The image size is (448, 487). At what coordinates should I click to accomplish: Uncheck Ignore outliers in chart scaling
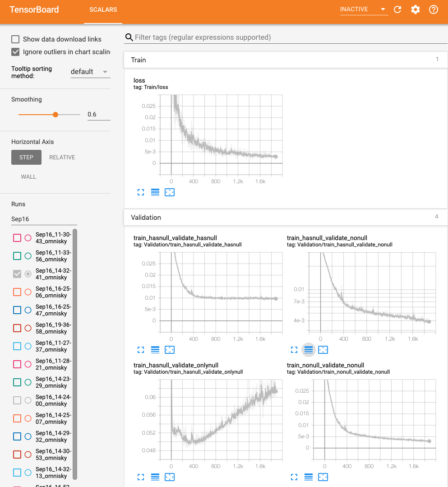15,52
